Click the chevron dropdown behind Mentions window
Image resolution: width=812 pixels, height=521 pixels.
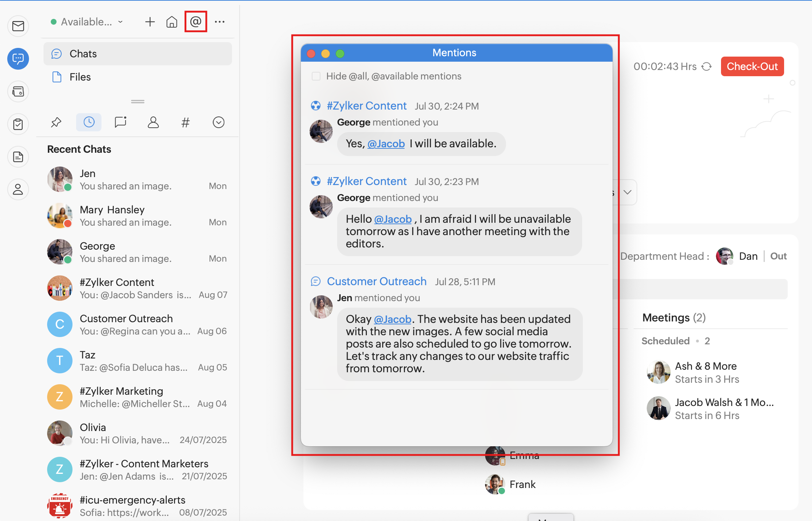[627, 192]
